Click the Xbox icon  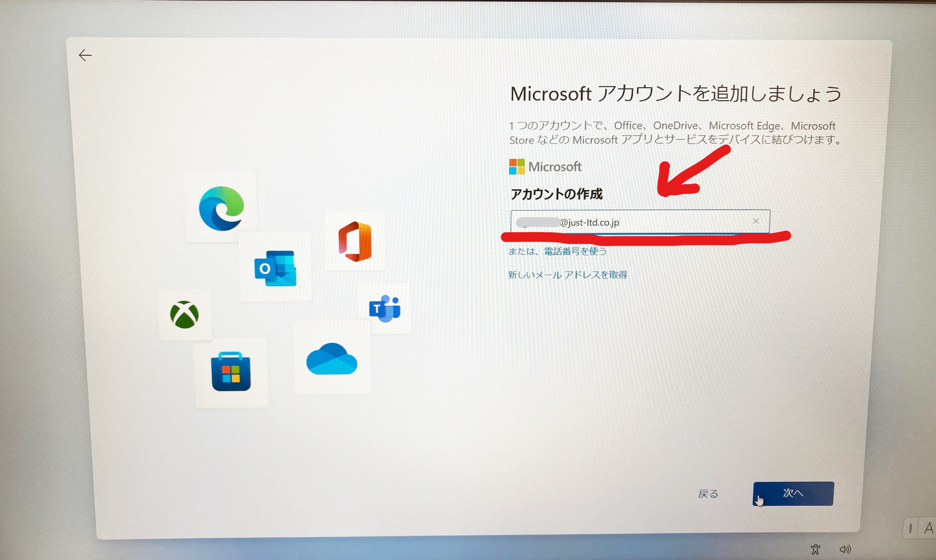tap(184, 314)
